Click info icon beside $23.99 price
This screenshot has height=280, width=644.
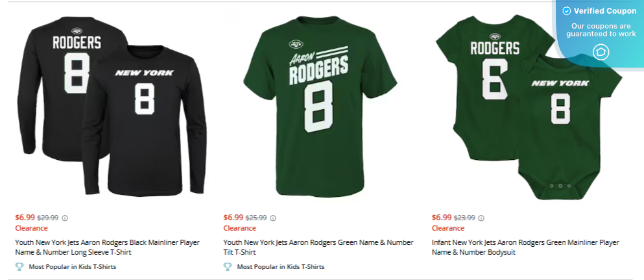click(x=481, y=218)
